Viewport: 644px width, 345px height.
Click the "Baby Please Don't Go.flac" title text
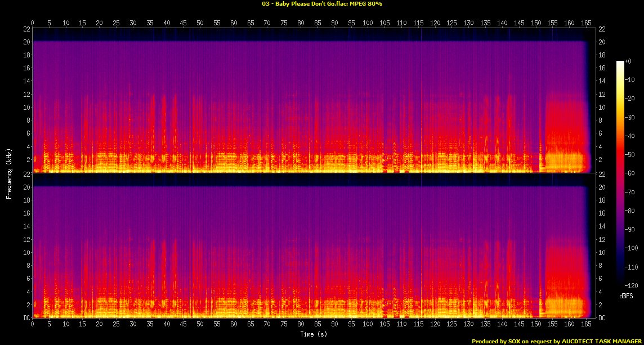coord(308,3)
